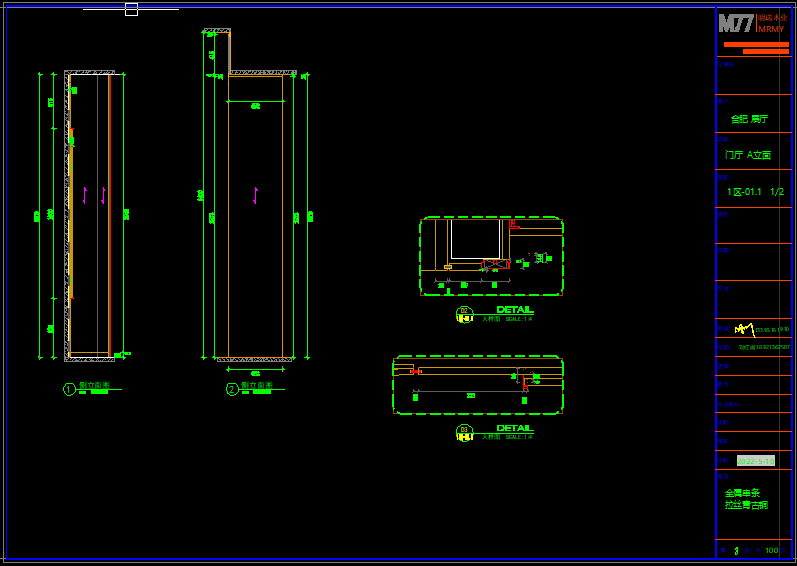Click magenta arrow marker inside right elevation

(255, 195)
